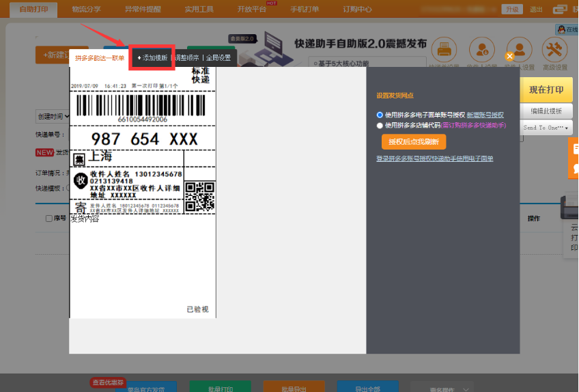Click the boxed 集 icon beside 上海
The width and height of the screenshot is (579, 392).
click(79, 158)
